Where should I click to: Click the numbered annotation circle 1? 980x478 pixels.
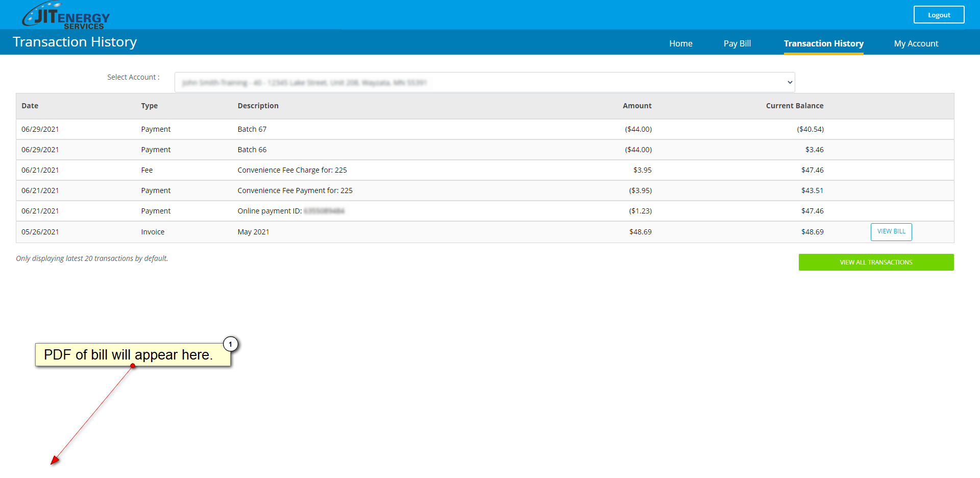tap(231, 344)
